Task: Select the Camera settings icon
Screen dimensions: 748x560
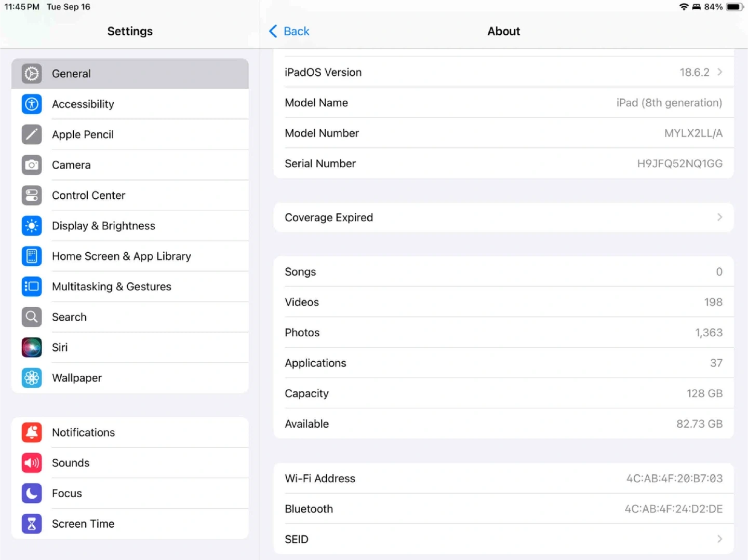Action: click(x=32, y=165)
